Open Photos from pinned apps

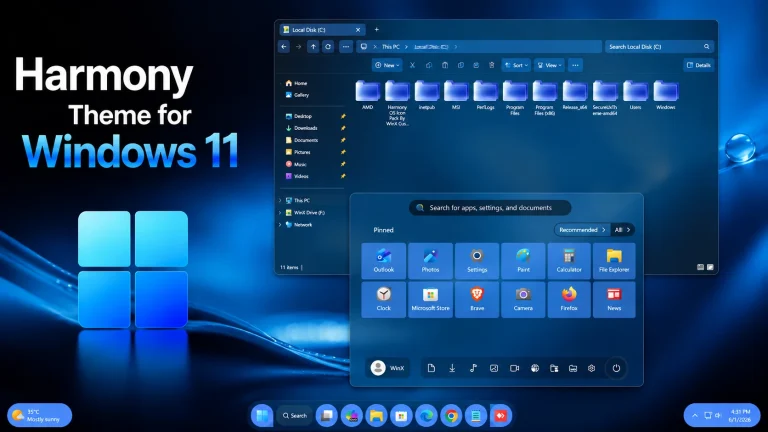tap(430, 261)
